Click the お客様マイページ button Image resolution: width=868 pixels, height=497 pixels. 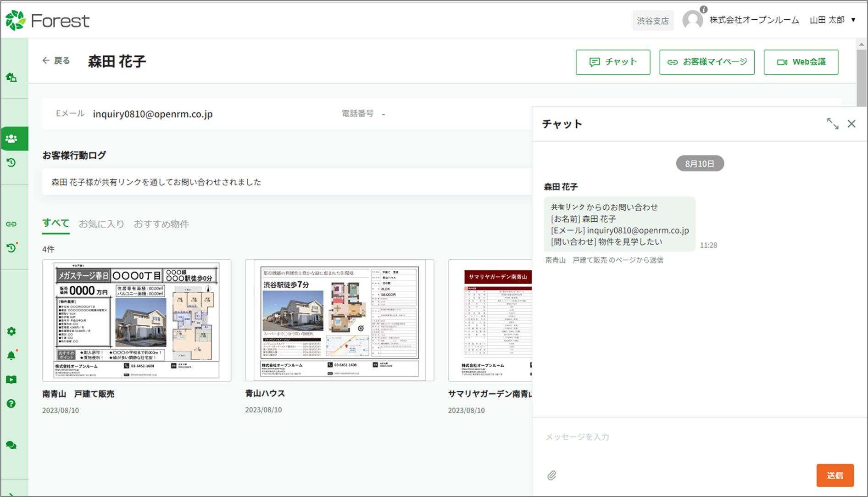pyautogui.click(x=707, y=62)
